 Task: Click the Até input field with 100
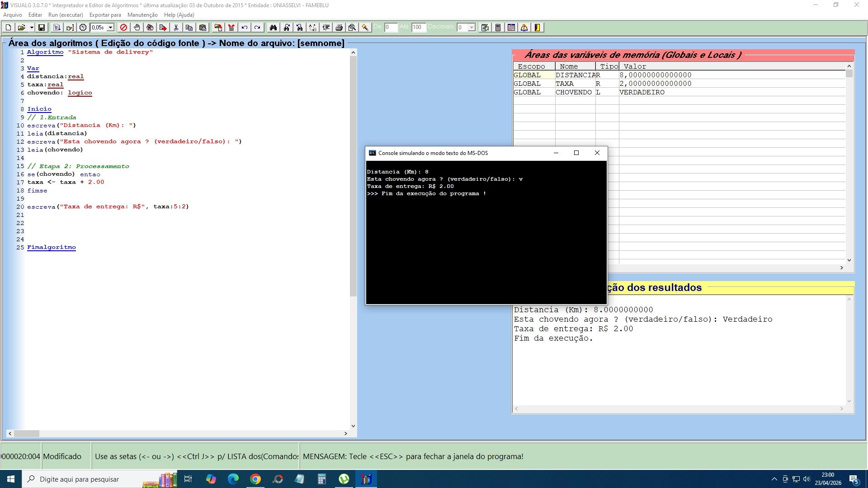pyautogui.click(x=418, y=28)
